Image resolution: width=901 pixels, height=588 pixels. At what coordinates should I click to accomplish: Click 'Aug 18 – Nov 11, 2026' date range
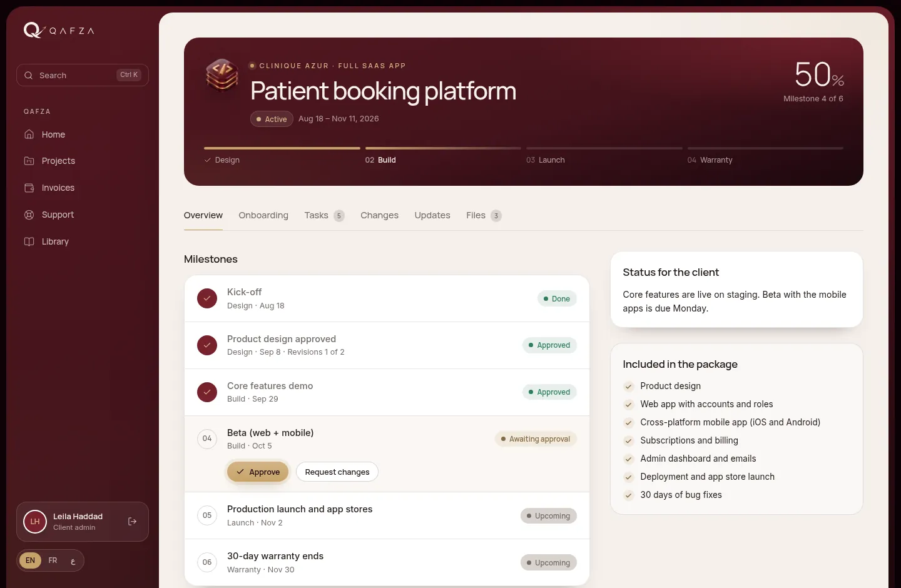click(x=339, y=119)
